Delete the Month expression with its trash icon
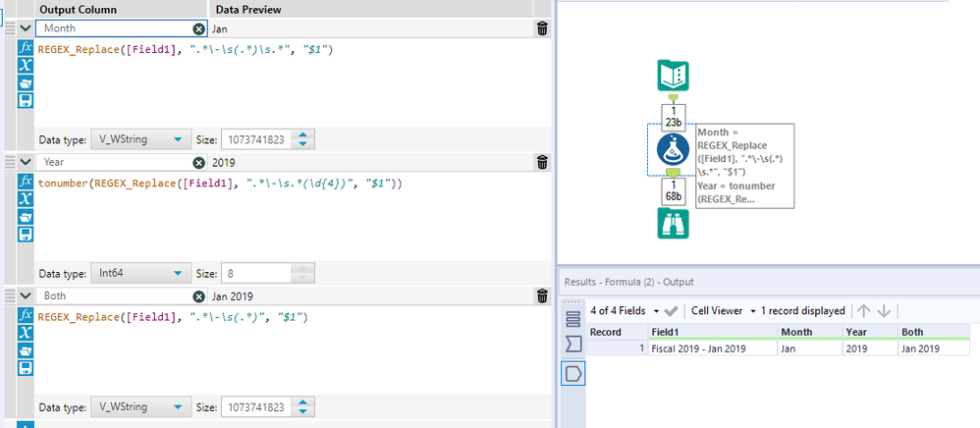The image size is (980, 428). [542, 28]
